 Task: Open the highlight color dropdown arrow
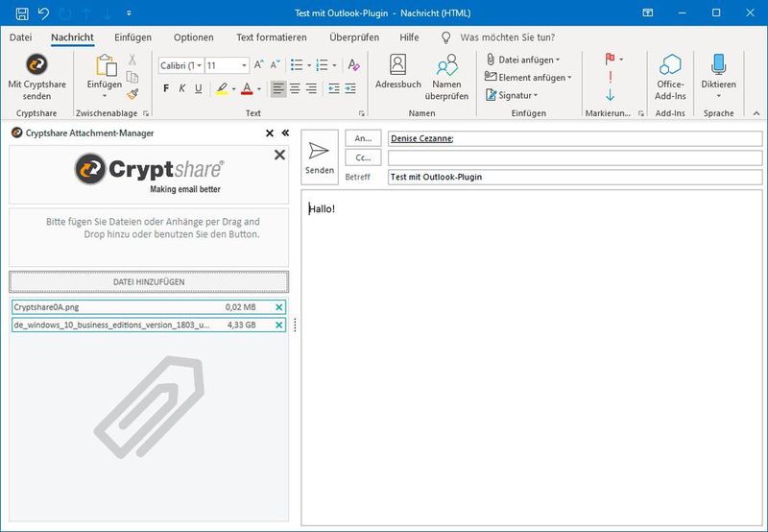234,88
